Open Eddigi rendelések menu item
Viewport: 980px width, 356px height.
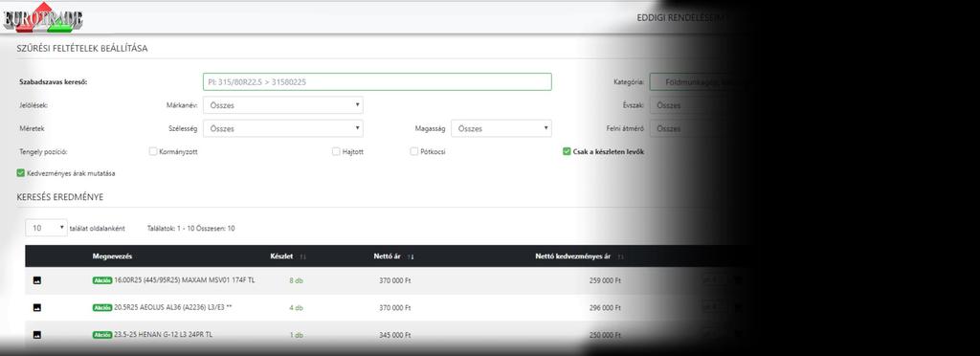click(681, 17)
